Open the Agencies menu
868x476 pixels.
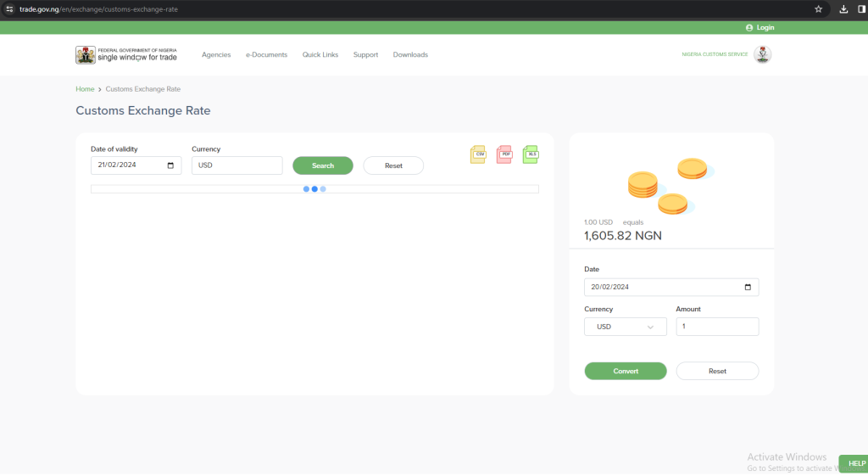[x=216, y=55]
